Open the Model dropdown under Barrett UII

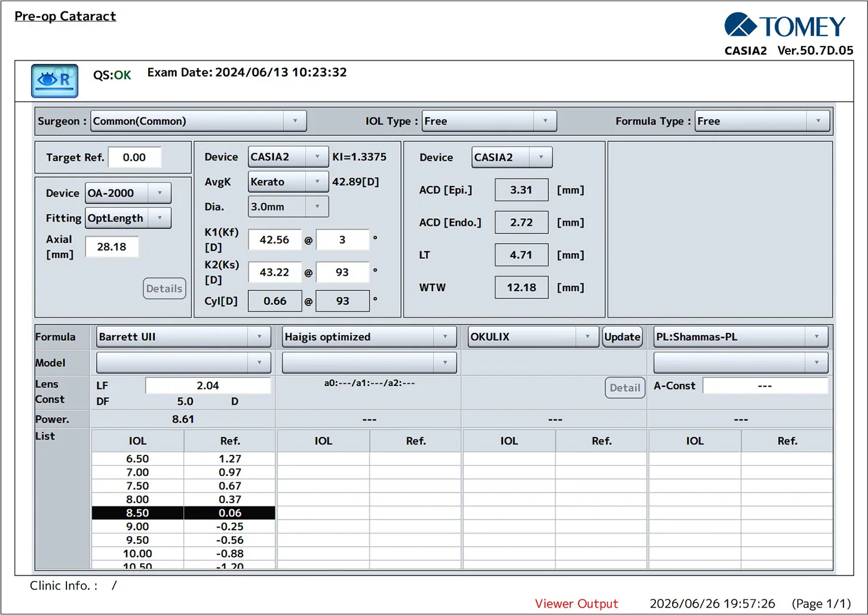(x=184, y=362)
